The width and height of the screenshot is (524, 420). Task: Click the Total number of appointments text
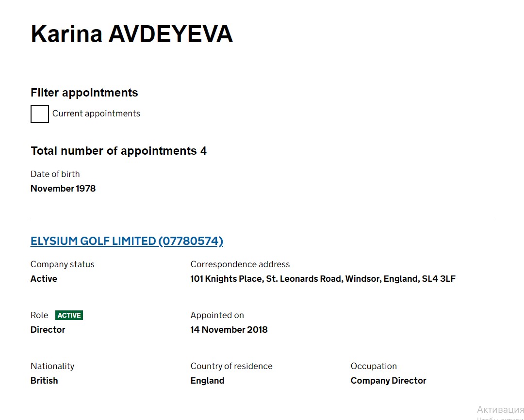point(118,151)
